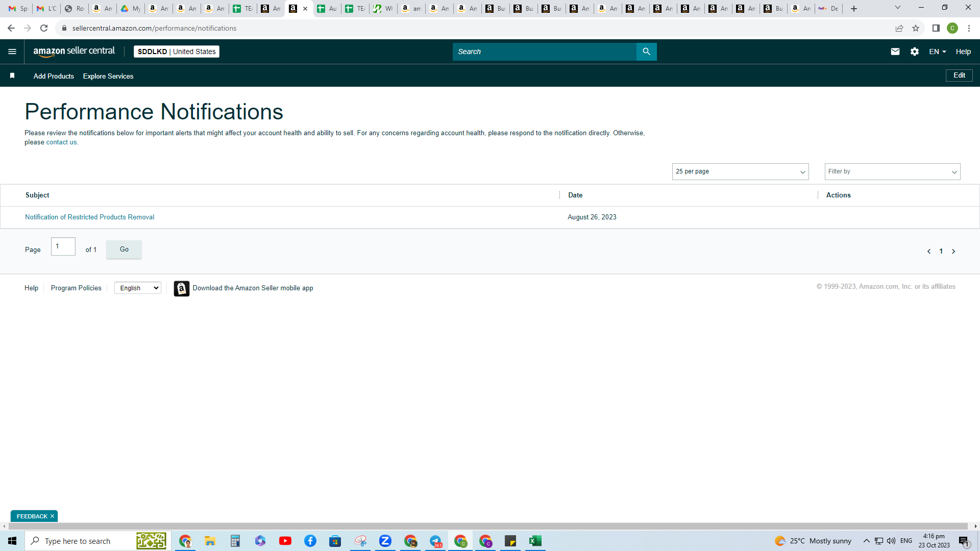Click into the Seller Central search field
The height and width of the screenshot is (551, 980).
(544, 52)
